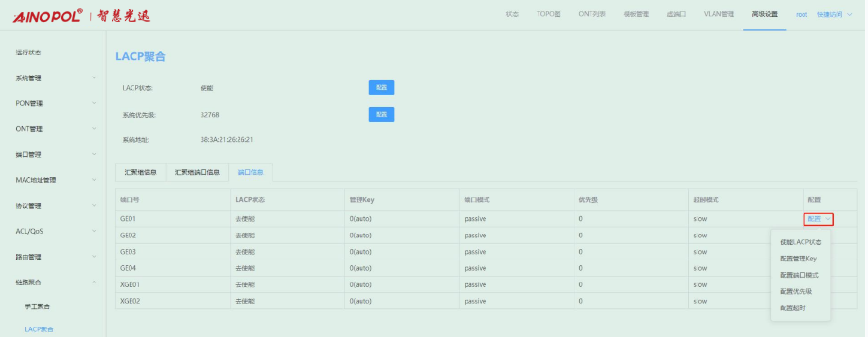The width and height of the screenshot is (868, 337).
Task: Open 手工聚合 in the sidebar
Action: click(37, 306)
